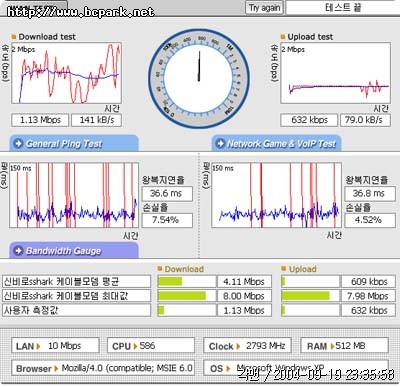Click the Upload test graph
This screenshot has height=387, width=400.
(x=335, y=73)
